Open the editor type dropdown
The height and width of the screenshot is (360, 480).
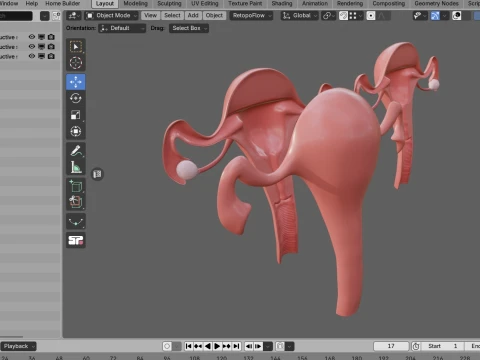tap(74, 16)
